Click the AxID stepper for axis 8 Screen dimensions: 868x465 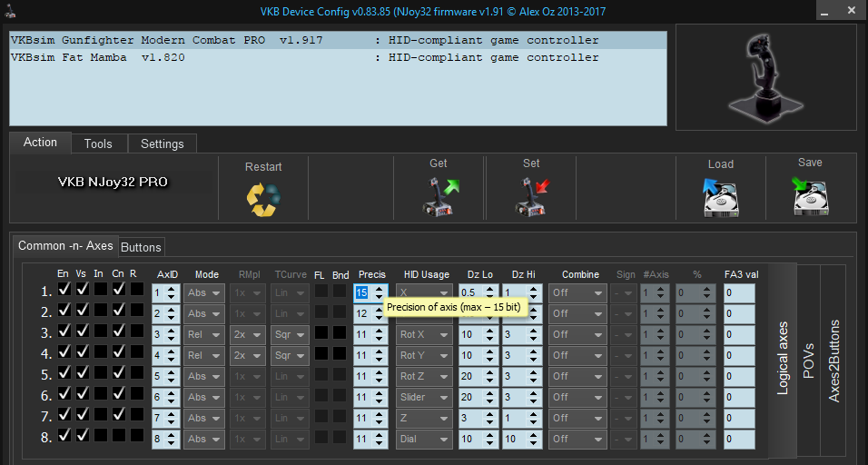pyautogui.click(x=172, y=439)
